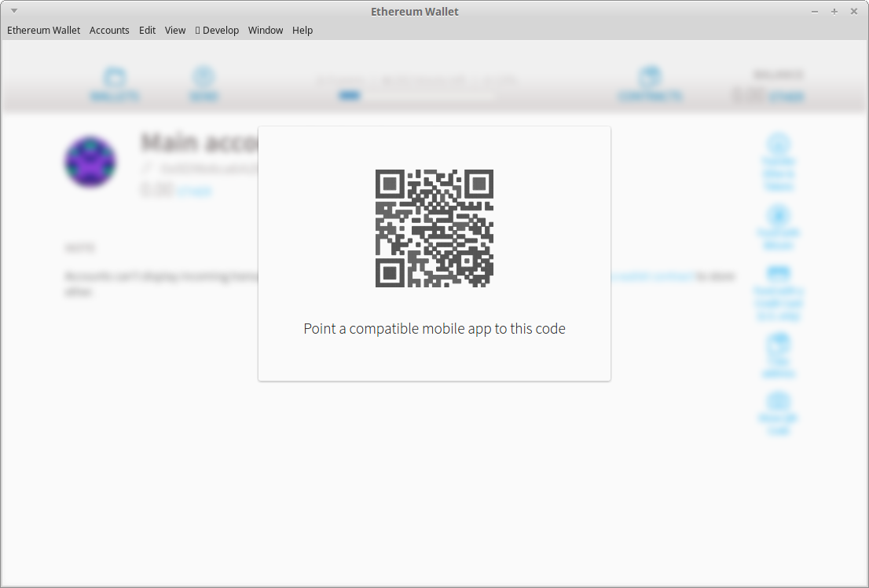Screen dimensions: 869x588
Task: Open the Wallets tab icon
Action: pyautogui.click(x=115, y=79)
